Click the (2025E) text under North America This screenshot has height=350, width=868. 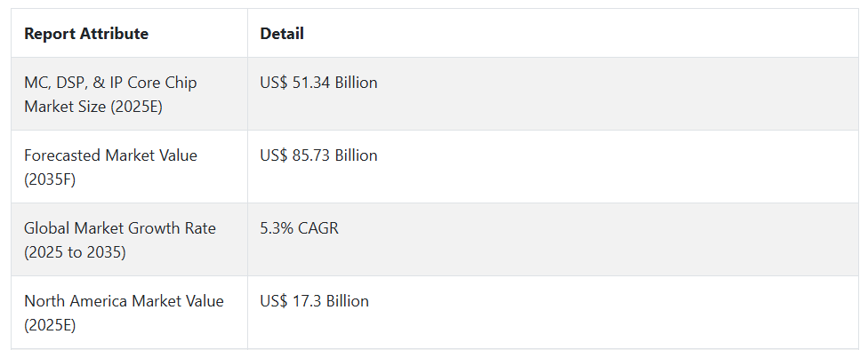click(50, 326)
